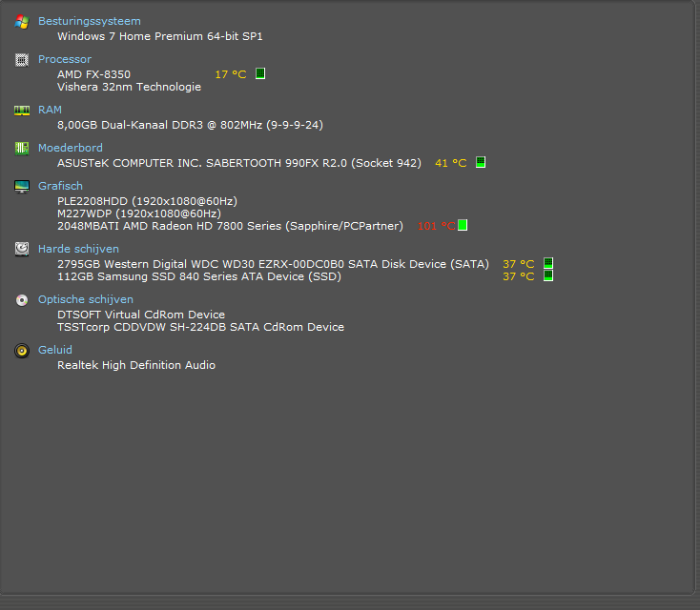
Task: Click the CPU chip icon beside Processor
Action: (21, 59)
